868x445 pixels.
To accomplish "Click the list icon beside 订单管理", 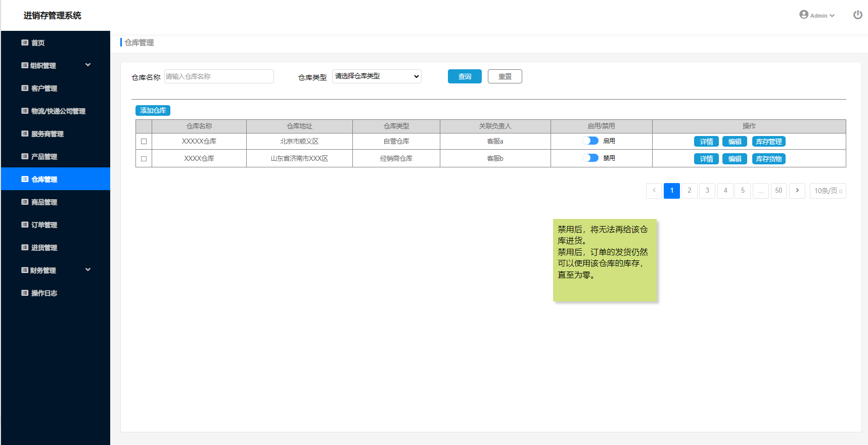I will pos(25,225).
